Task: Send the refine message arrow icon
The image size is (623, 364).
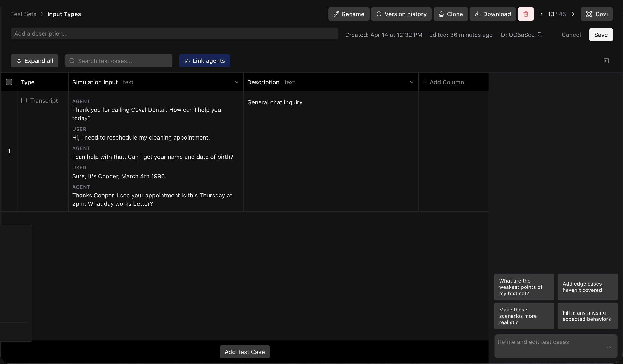Action: pos(609,348)
